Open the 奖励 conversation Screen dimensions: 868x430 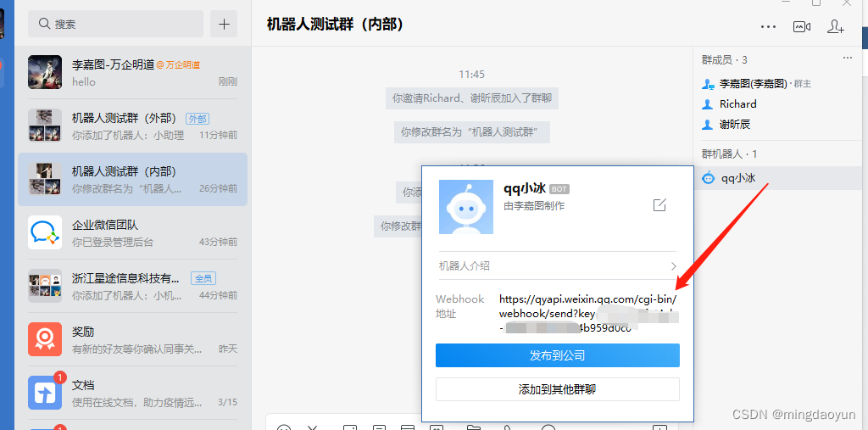pos(133,340)
